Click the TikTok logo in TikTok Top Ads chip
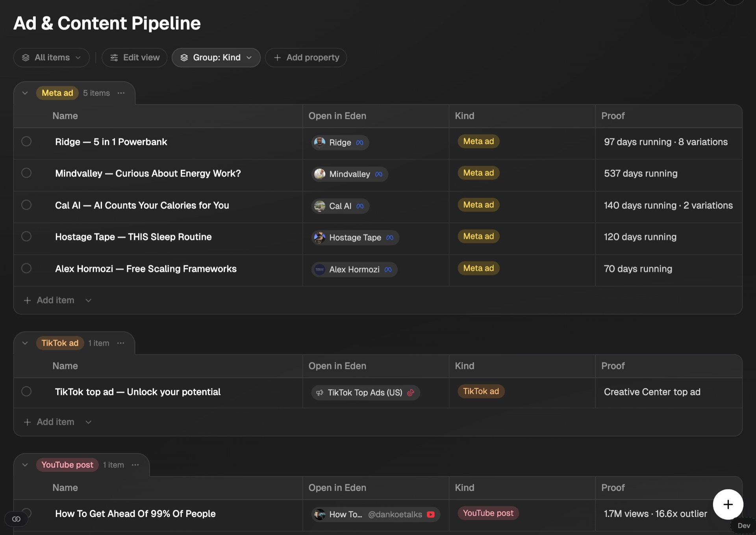 pyautogui.click(x=411, y=392)
